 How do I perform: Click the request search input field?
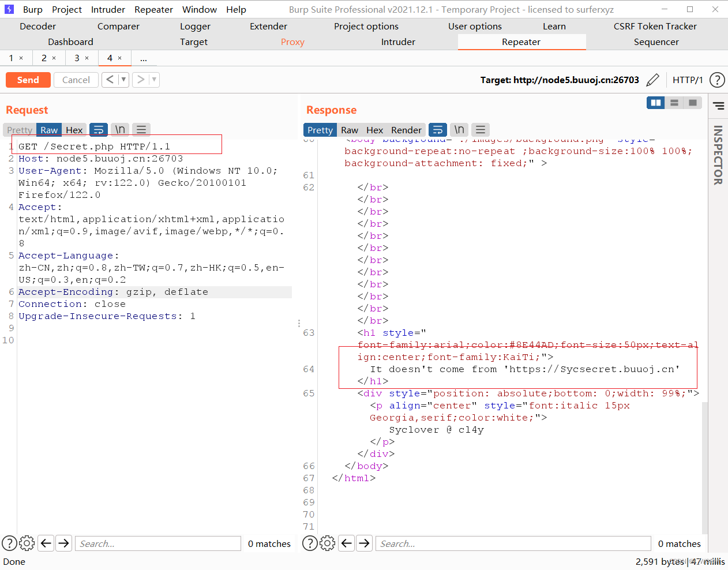coord(158,543)
